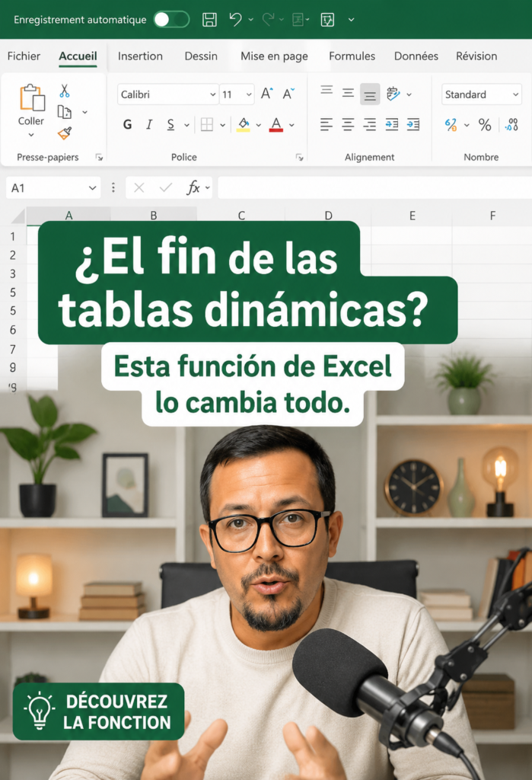The width and height of the screenshot is (532, 780).
Task: Click the Cut scissors icon
Action: [64, 91]
